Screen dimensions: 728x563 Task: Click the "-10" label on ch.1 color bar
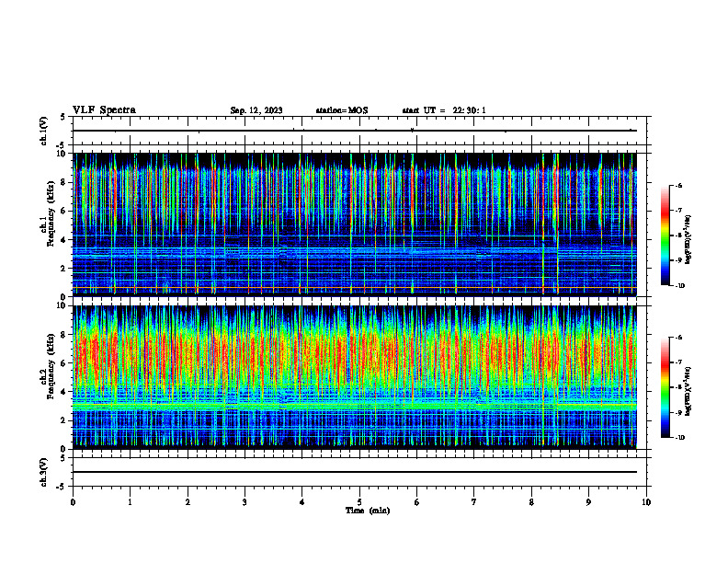(679, 286)
